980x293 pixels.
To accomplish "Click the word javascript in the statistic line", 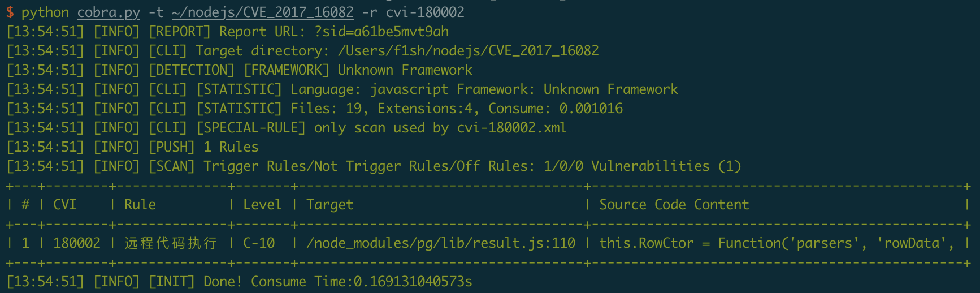I will click(x=409, y=89).
